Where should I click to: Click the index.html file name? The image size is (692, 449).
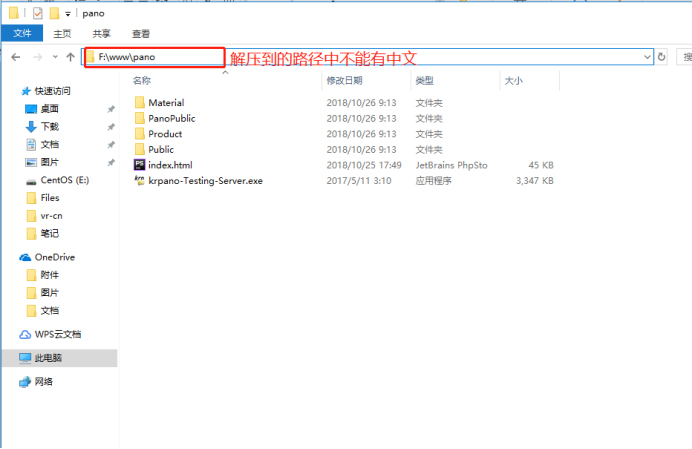click(170, 165)
